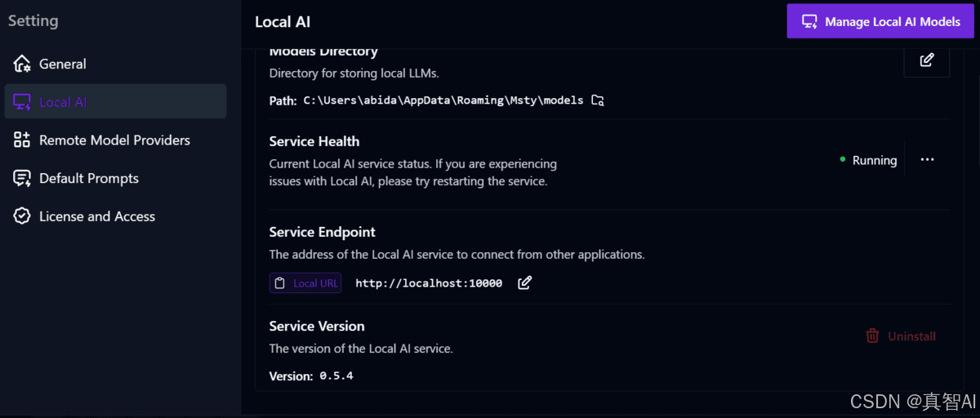Click the Default Prompts chat icon
The image size is (980, 418).
point(22,178)
